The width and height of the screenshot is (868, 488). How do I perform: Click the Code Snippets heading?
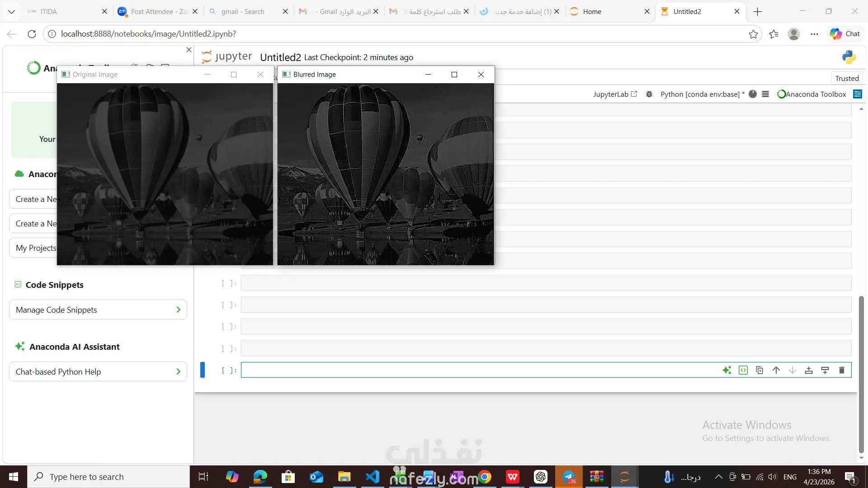tap(55, 285)
